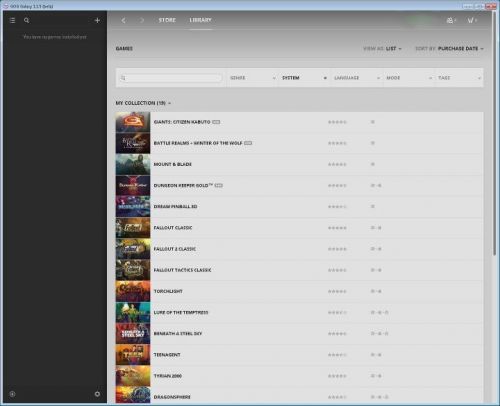Collapse the My Collection section
Image resolution: width=500 pixels, height=406 pixels.
tap(143, 103)
